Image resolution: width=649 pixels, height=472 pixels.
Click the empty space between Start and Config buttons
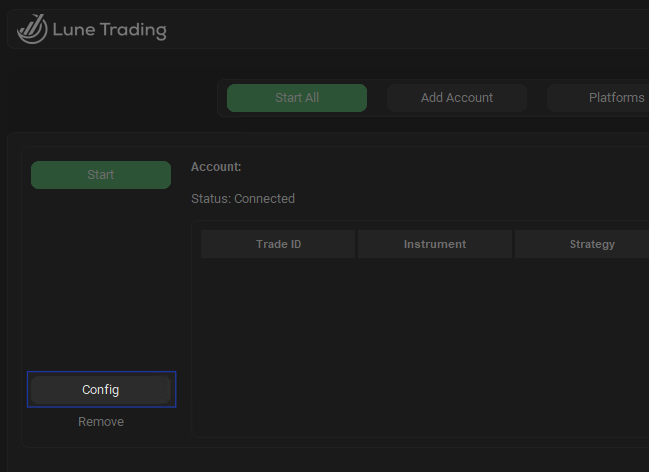pyautogui.click(x=101, y=282)
